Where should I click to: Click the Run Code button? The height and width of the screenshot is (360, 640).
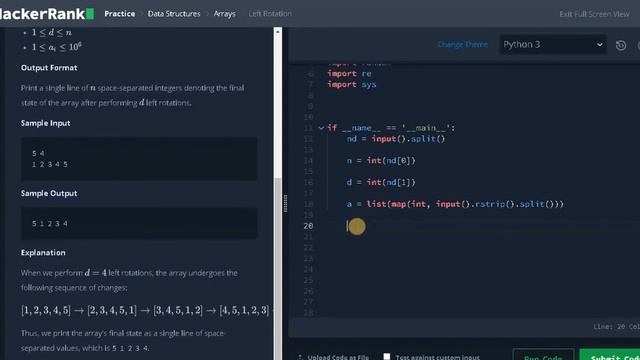pos(543,356)
